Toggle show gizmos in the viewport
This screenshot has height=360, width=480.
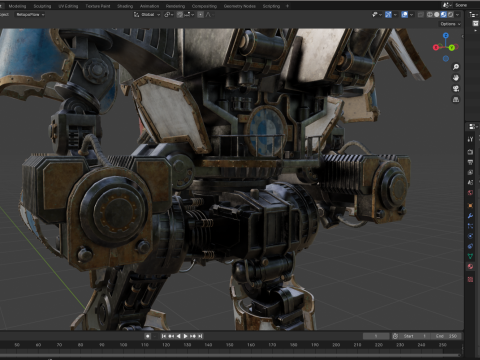coord(388,15)
